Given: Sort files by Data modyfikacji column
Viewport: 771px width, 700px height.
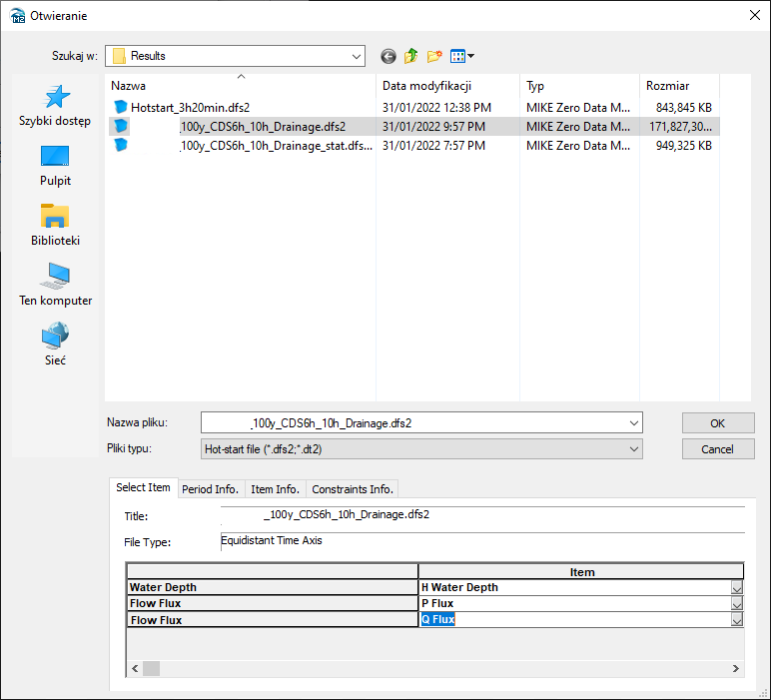Looking at the screenshot, I should 426,86.
